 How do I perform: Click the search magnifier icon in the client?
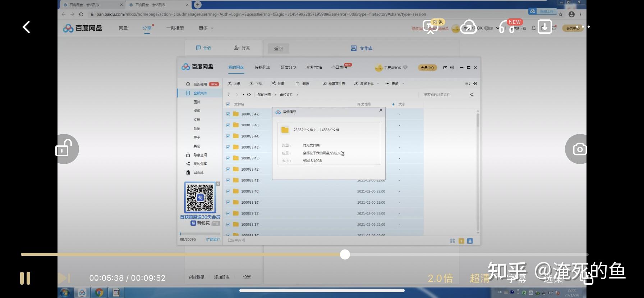pyautogui.click(x=472, y=95)
